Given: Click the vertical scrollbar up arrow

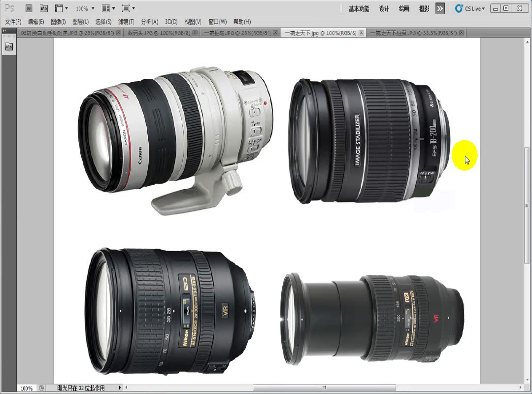Looking at the screenshot, I should click(527, 42).
